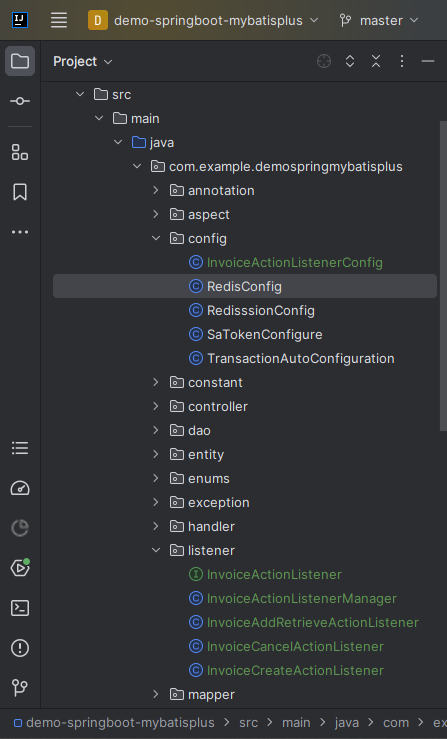
Task: Collapse all project tree nodes
Action: coord(376,61)
